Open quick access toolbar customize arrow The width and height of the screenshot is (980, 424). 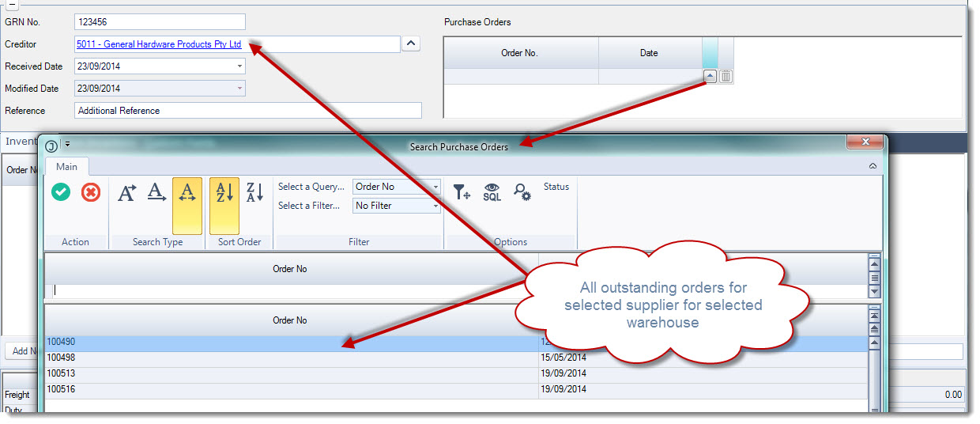pyautogui.click(x=67, y=145)
